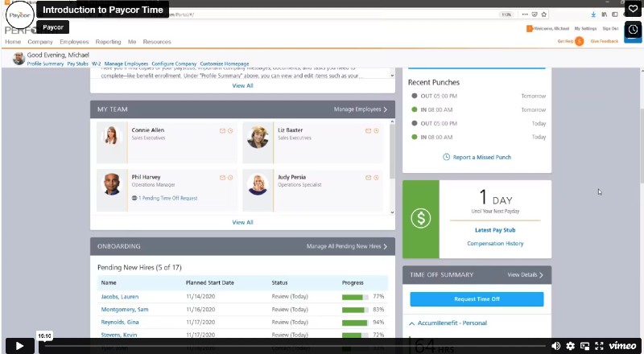Mute the video volume icon
The image size is (644, 354).
coord(555,346)
